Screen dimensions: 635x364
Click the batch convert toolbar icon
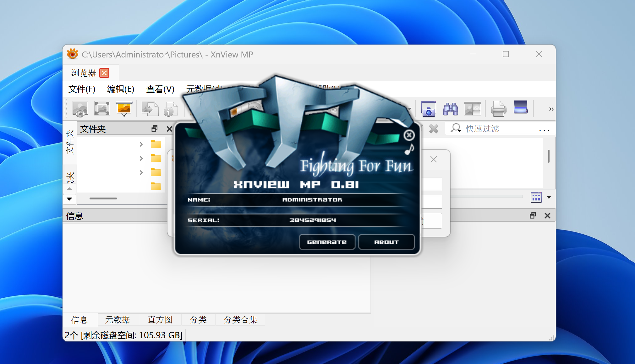tap(150, 109)
